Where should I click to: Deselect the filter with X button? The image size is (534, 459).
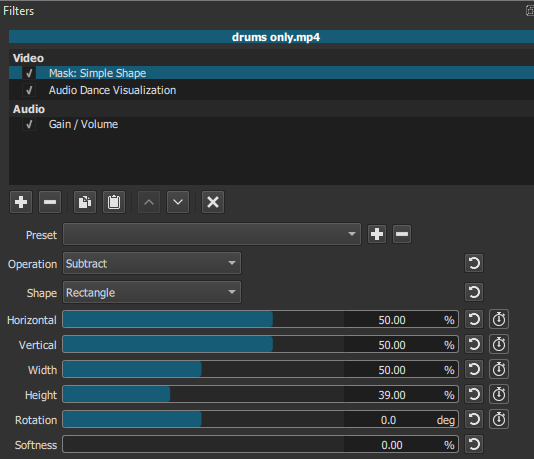[213, 202]
